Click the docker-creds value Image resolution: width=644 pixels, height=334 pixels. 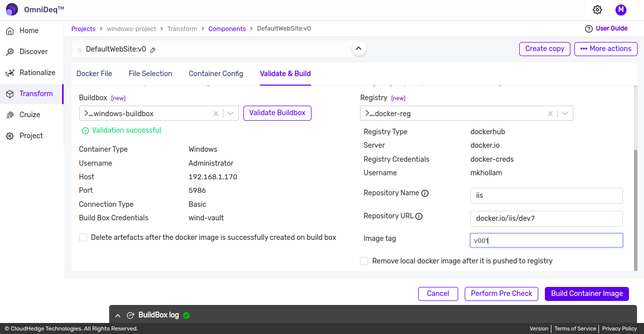click(x=492, y=160)
